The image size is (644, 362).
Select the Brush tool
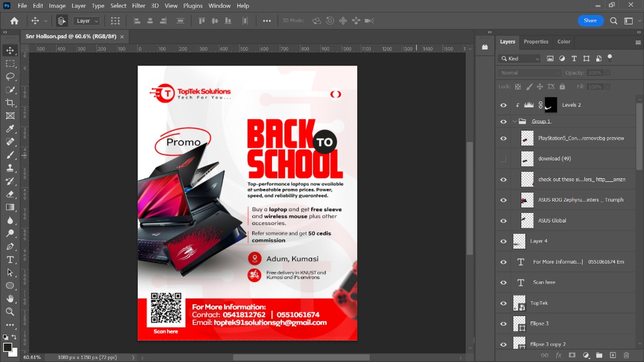pyautogui.click(x=10, y=155)
